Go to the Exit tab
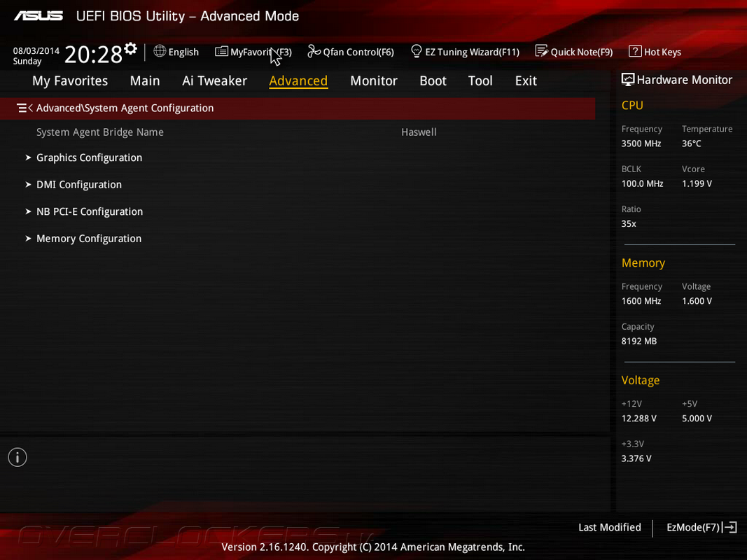This screenshot has width=747, height=560. (x=526, y=81)
